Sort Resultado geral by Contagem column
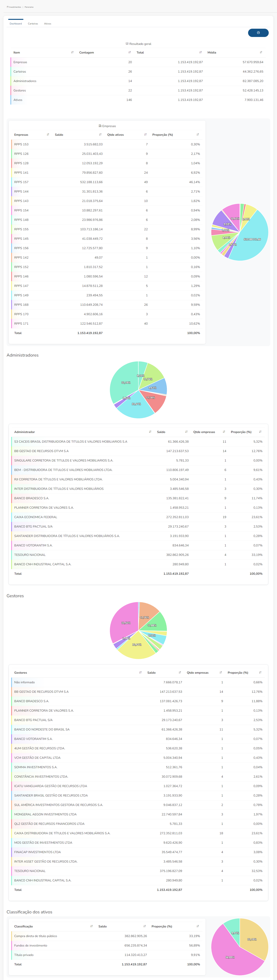Screen dimensions: 277x980 coord(130,53)
